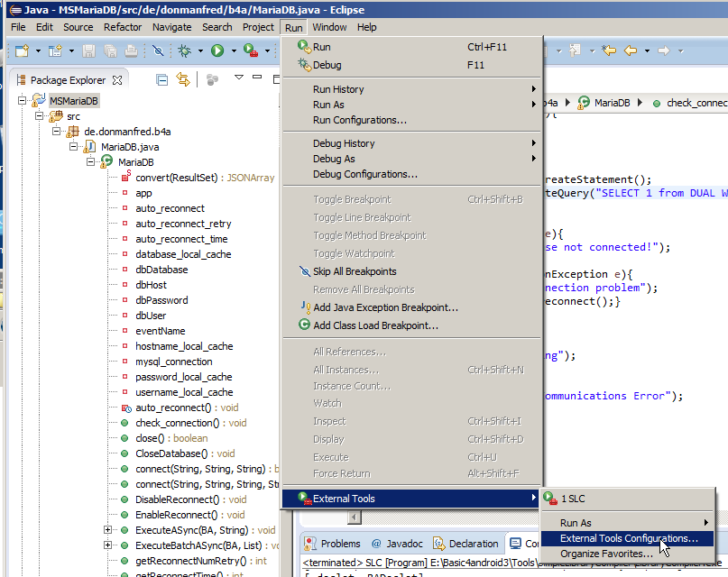Click the green Run toolbar button
728x577 pixels.
tap(217, 51)
